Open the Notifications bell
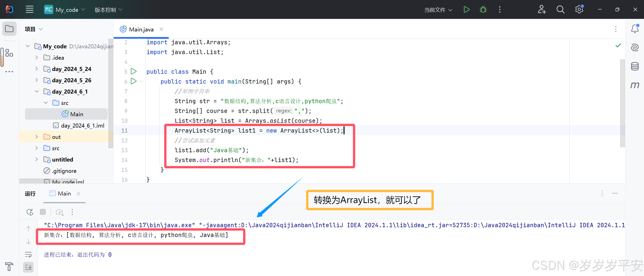The width and height of the screenshot is (644, 276). pos(635,29)
